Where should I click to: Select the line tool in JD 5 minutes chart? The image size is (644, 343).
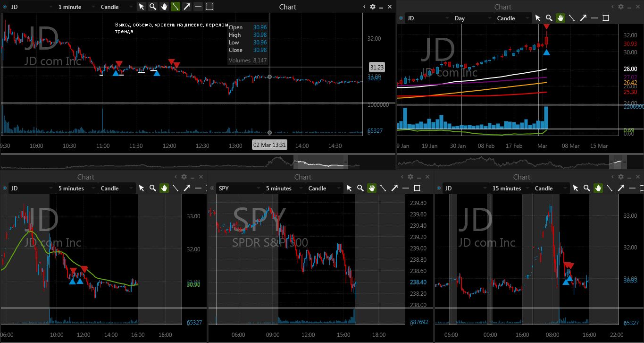(x=176, y=188)
